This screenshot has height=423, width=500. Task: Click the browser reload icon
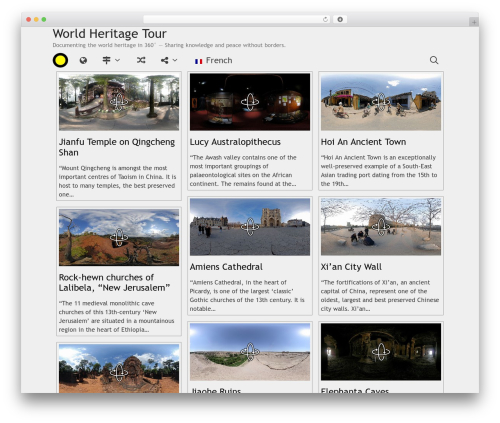point(325,19)
